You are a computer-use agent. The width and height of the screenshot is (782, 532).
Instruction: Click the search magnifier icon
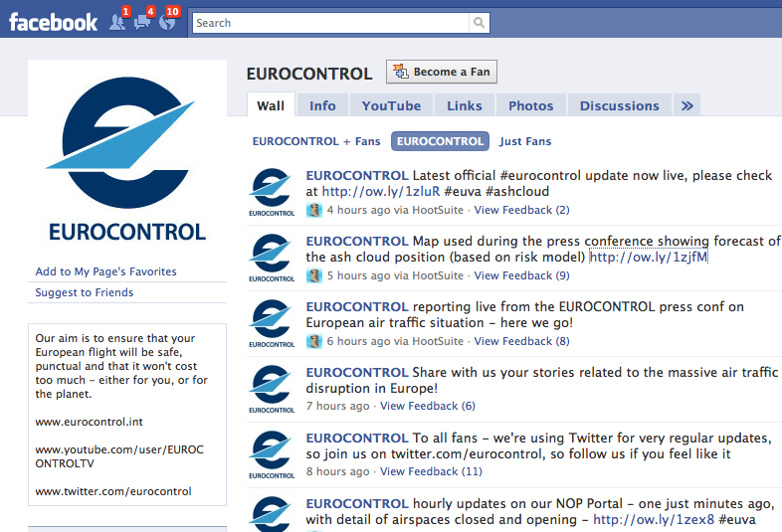[x=479, y=23]
